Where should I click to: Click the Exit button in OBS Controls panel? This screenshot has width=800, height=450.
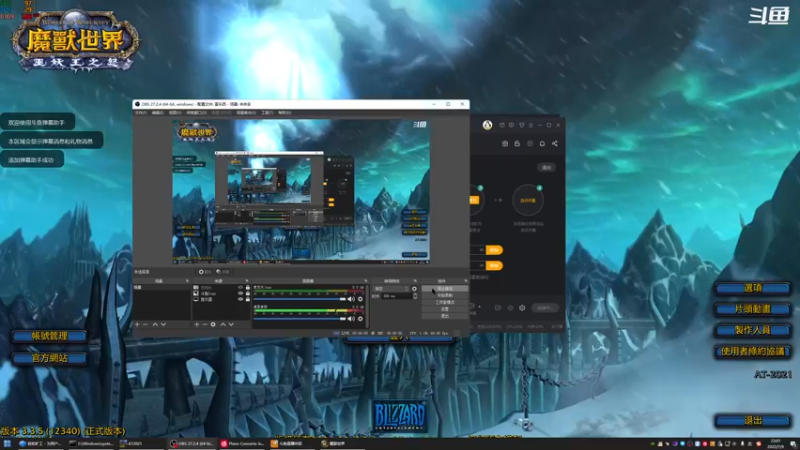click(444, 316)
